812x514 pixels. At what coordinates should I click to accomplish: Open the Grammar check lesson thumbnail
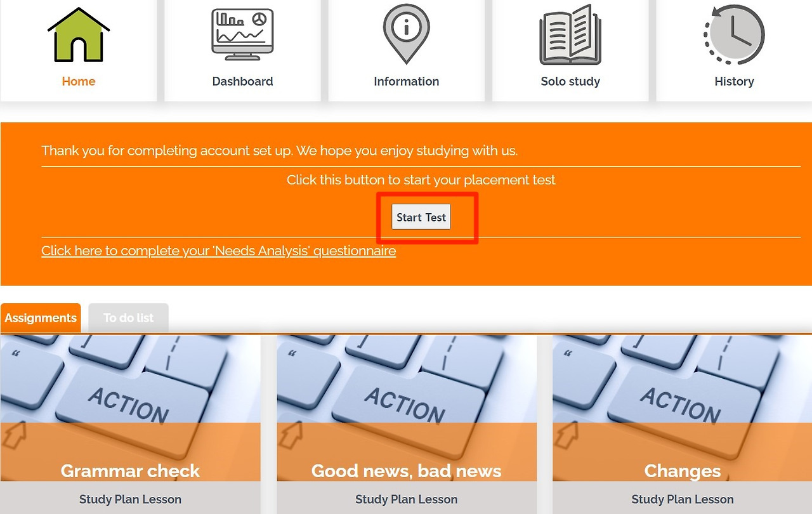[x=131, y=408]
